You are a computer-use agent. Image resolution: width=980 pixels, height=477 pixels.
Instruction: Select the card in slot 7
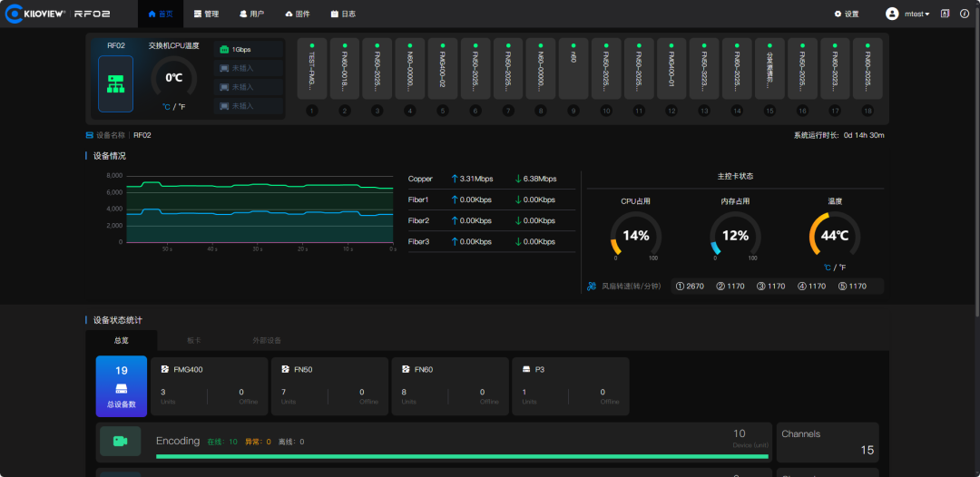(x=508, y=69)
